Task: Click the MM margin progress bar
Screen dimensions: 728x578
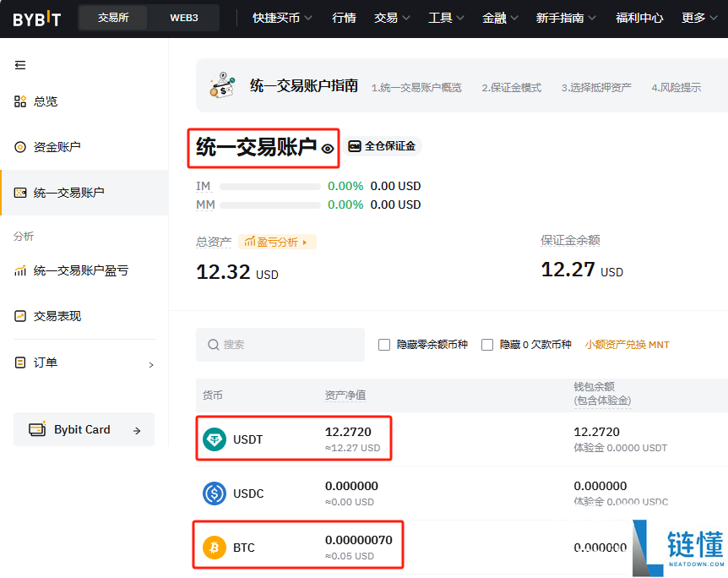Action: point(270,205)
